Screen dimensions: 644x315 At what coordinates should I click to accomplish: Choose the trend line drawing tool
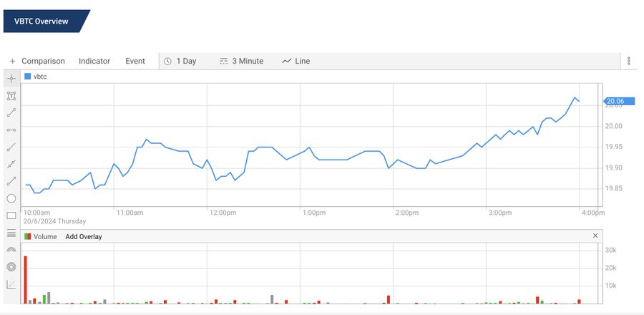[x=11, y=112]
